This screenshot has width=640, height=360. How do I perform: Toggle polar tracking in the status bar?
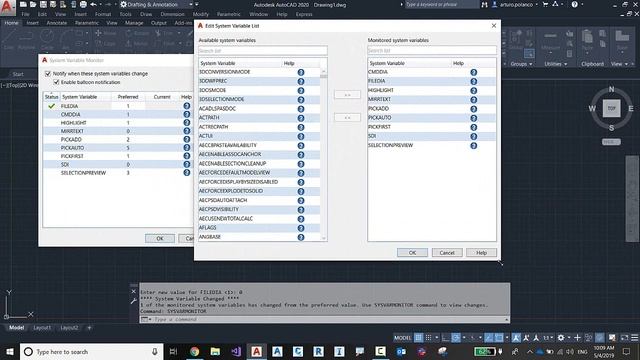456,338
